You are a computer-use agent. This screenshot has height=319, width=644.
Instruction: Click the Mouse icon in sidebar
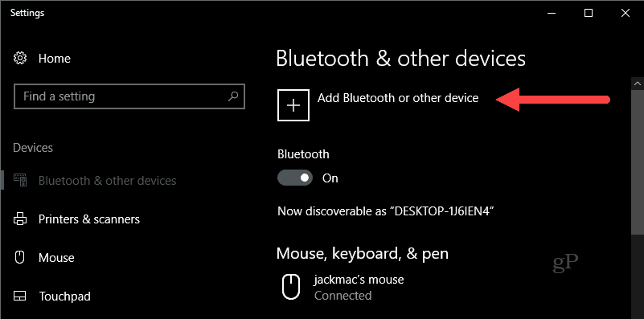click(20, 257)
